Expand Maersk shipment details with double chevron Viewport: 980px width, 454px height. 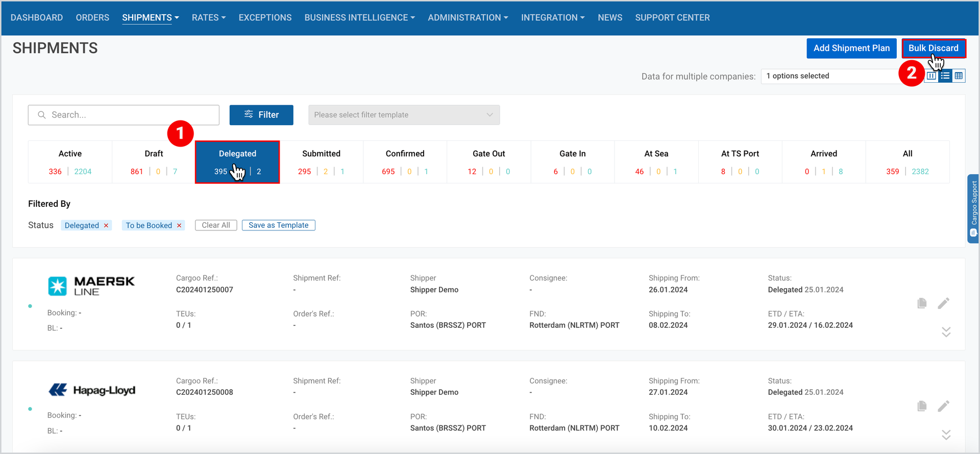click(x=946, y=332)
